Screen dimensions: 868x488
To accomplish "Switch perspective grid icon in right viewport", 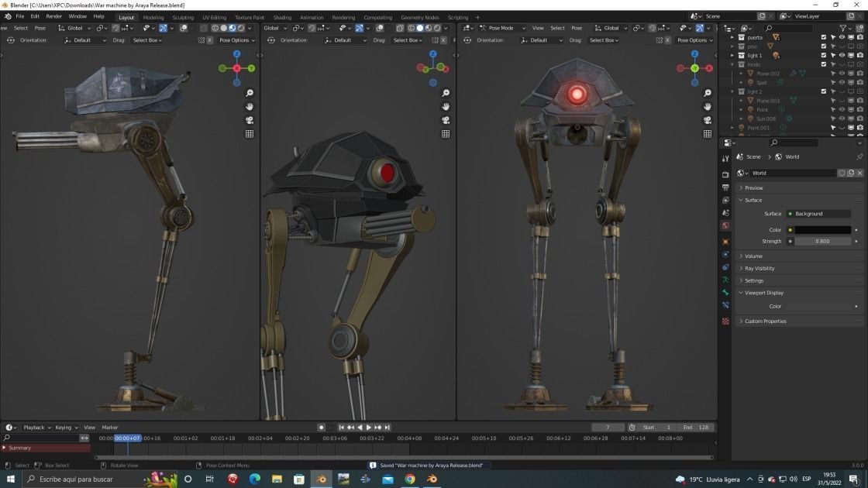I will click(x=708, y=134).
